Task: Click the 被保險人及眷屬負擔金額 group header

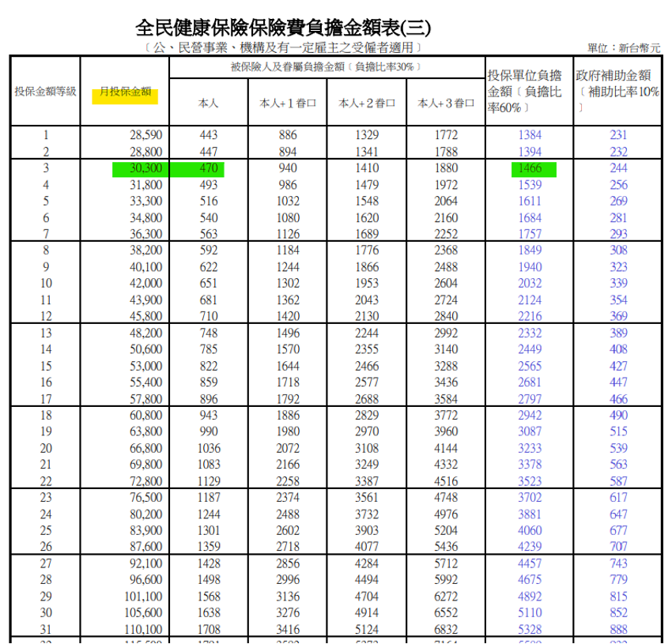Action: point(327,67)
